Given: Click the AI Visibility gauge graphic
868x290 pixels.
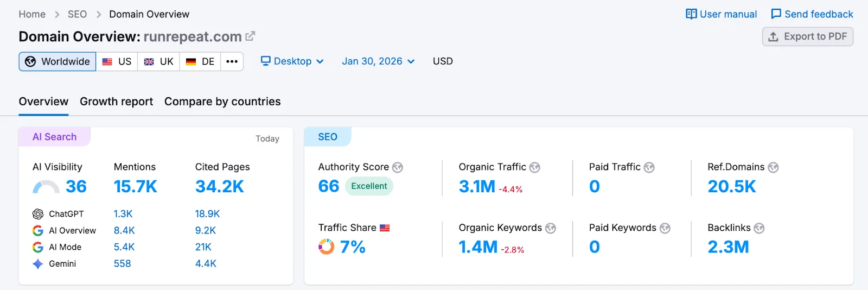Looking at the screenshot, I should tap(46, 187).
